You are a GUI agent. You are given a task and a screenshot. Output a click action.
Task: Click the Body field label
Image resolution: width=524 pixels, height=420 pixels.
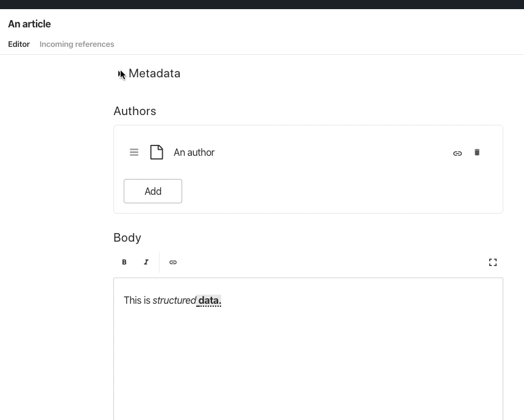click(127, 237)
